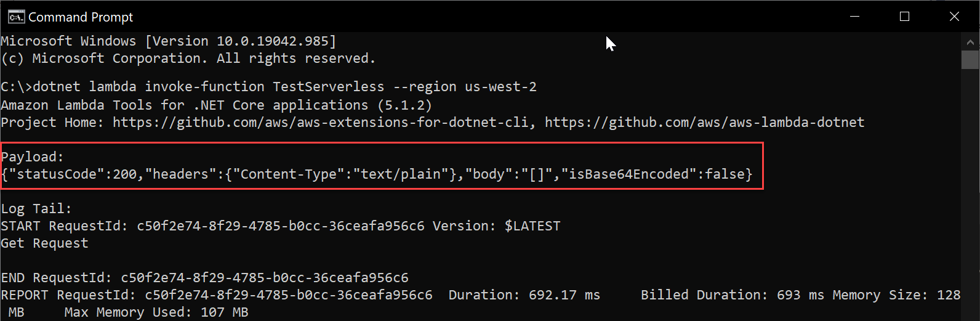Click the END RequestId line
The image size is (980, 321).
click(x=204, y=278)
